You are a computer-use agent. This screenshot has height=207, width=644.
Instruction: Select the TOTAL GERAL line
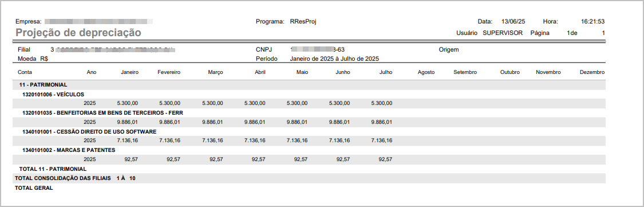click(x=34, y=188)
